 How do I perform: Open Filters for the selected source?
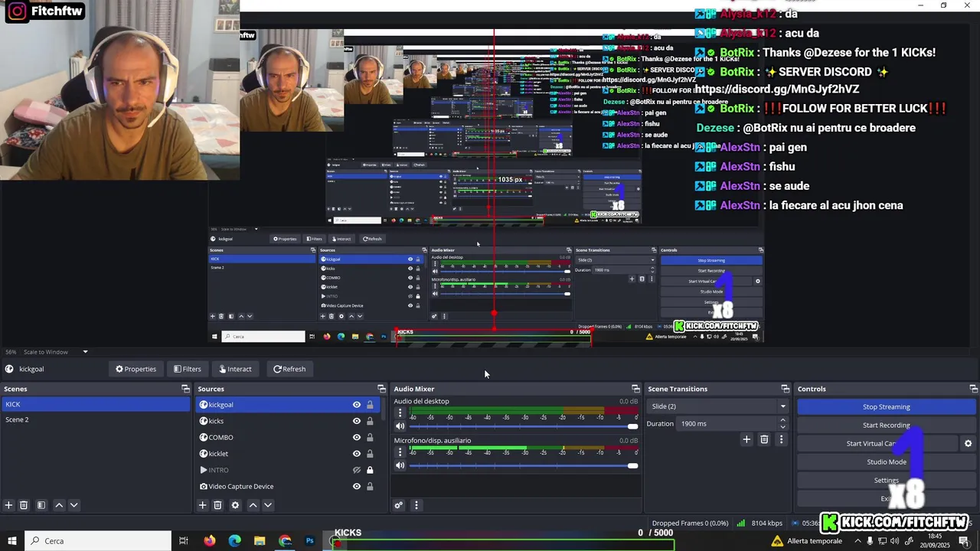click(x=187, y=369)
